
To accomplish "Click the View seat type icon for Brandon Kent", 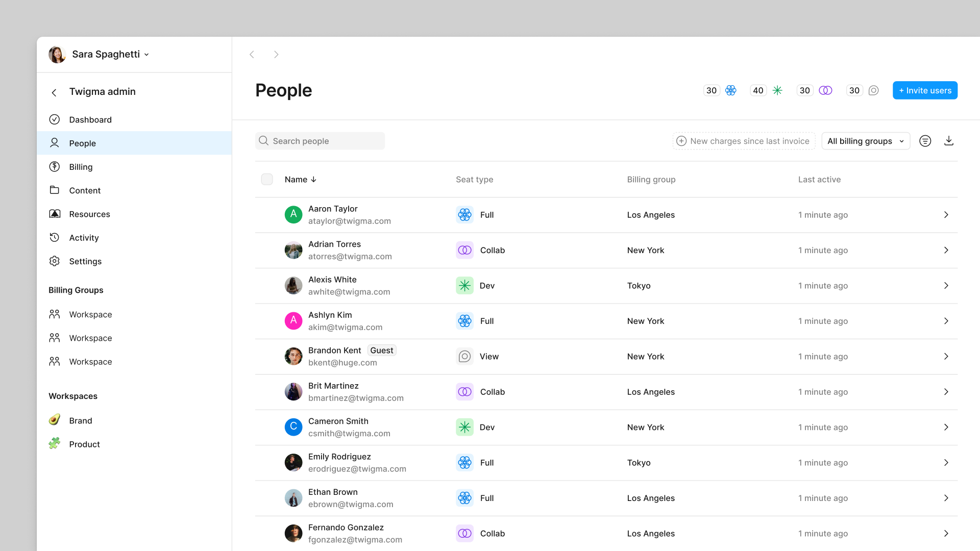I will coord(464,356).
